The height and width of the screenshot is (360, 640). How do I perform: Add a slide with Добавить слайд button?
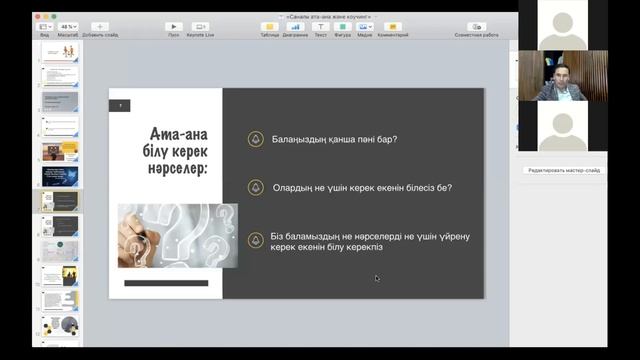pos(100,27)
